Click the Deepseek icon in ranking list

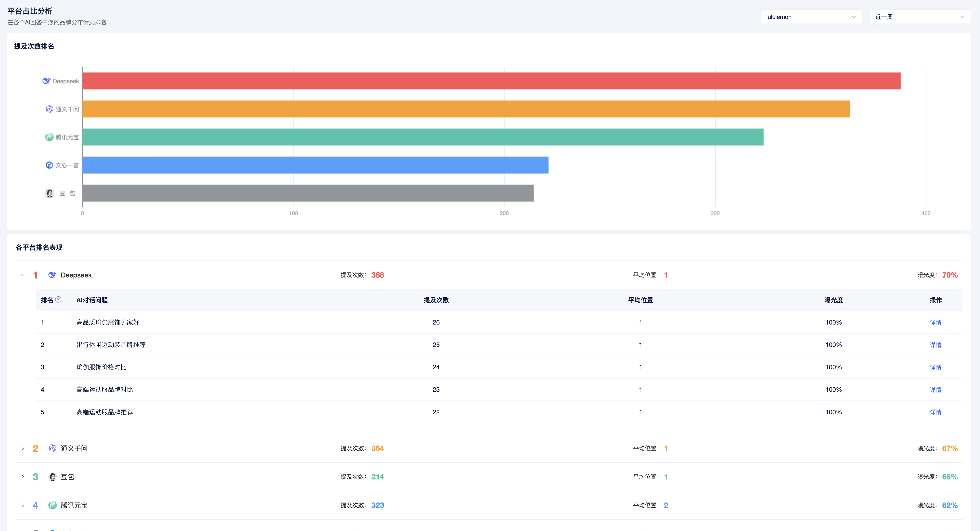(x=53, y=275)
